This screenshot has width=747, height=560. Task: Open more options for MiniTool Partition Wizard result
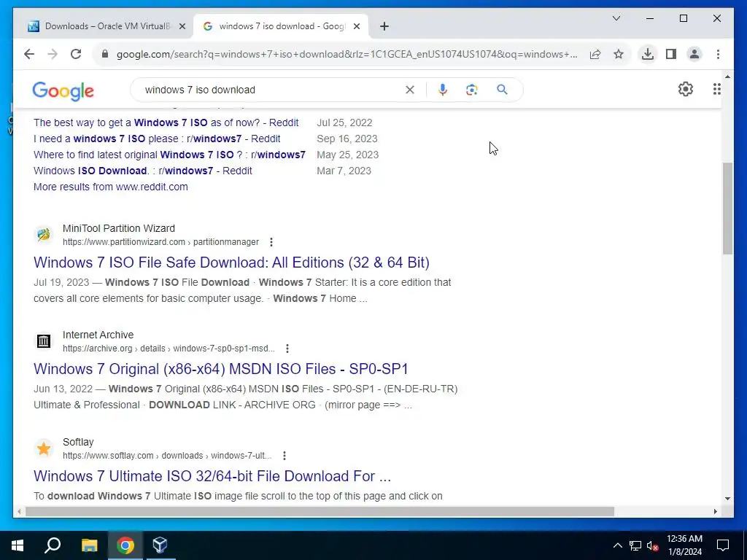click(x=271, y=242)
